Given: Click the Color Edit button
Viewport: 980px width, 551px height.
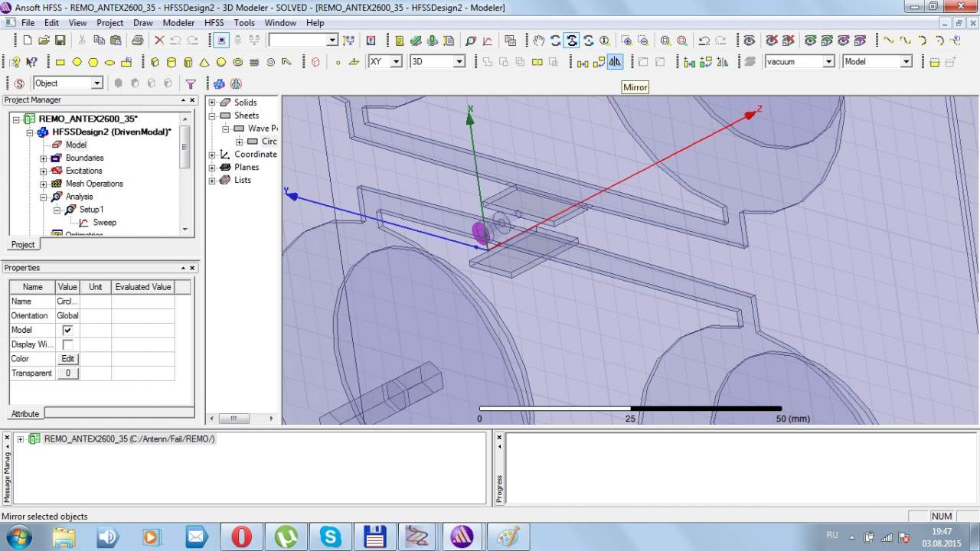Looking at the screenshot, I should [x=67, y=359].
